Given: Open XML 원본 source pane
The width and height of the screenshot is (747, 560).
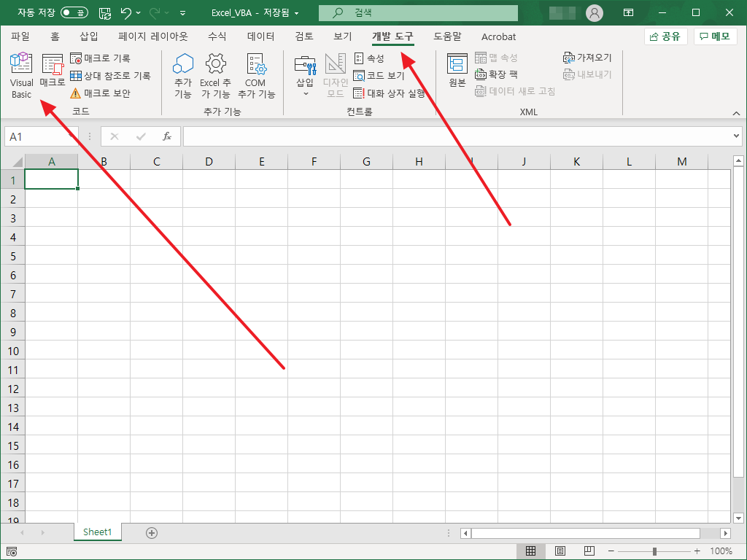Looking at the screenshot, I should pos(457,71).
